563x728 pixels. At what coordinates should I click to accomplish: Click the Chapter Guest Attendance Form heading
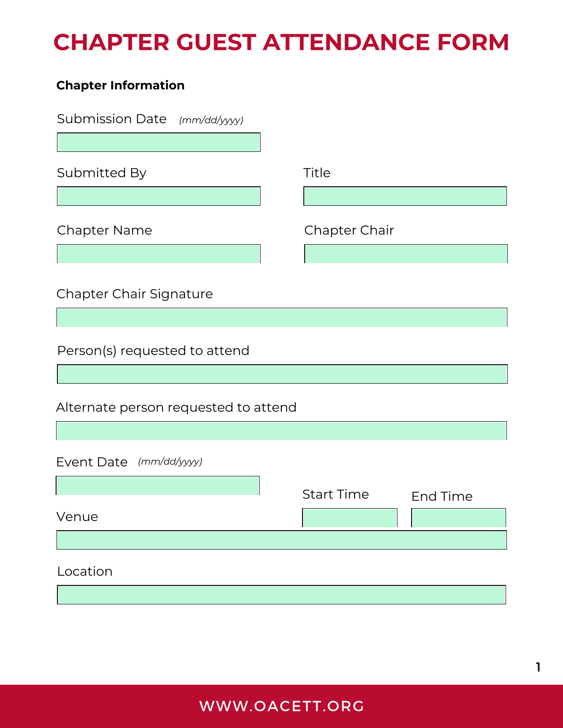[281, 42]
